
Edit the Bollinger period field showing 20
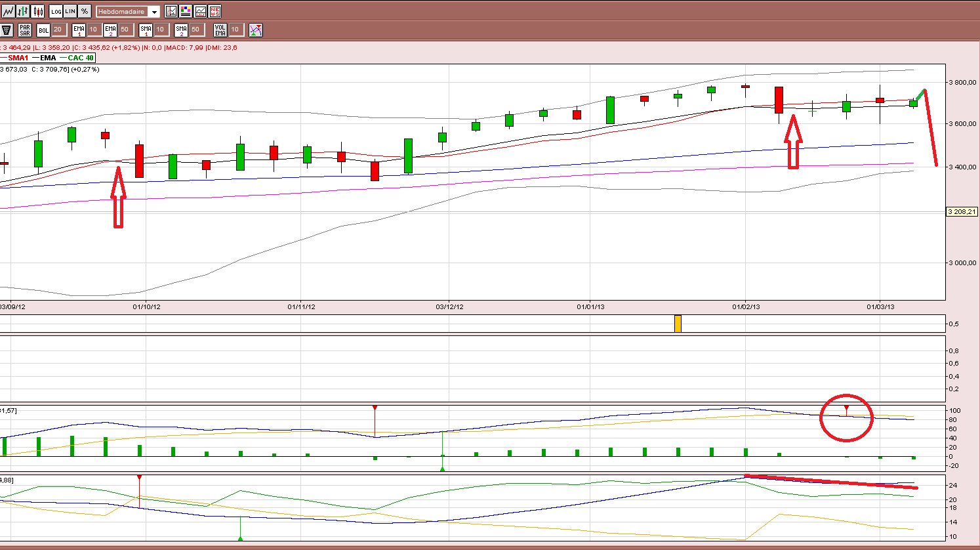coord(60,30)
